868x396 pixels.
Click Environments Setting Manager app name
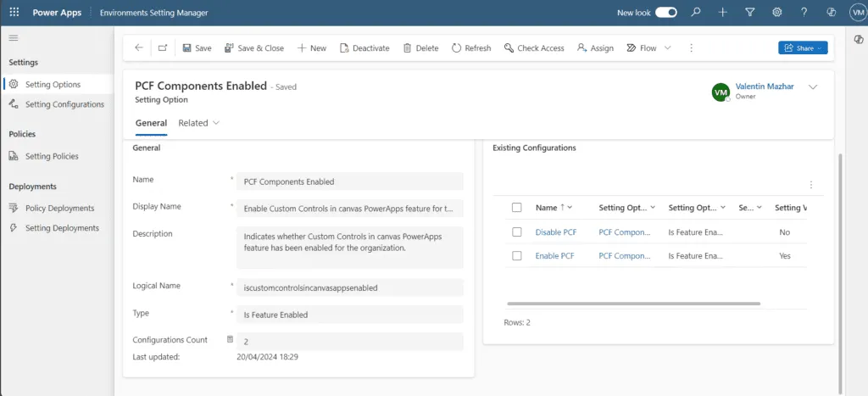[x=154, y=12]
